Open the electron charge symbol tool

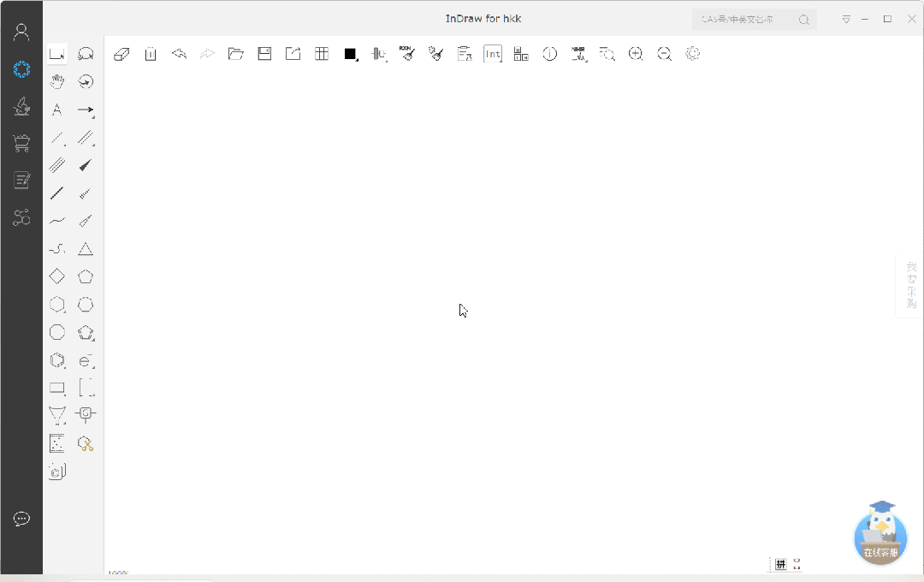pos(86,360)
